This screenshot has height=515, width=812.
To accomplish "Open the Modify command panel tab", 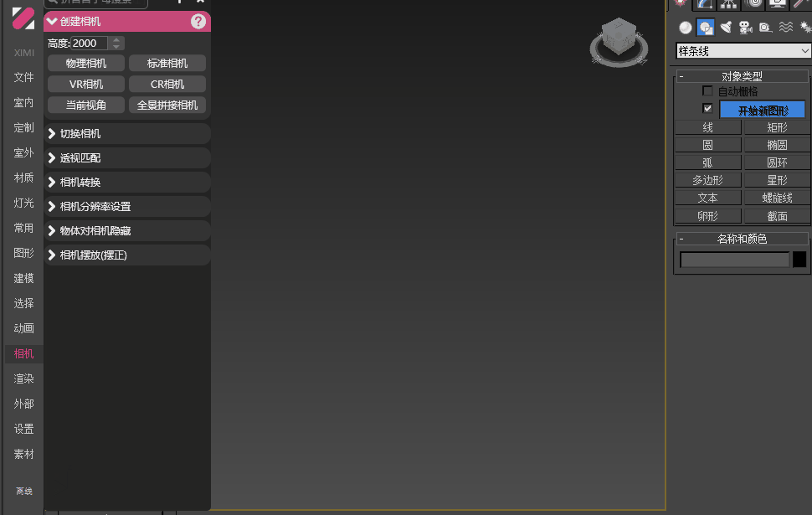I will point(705,4).
